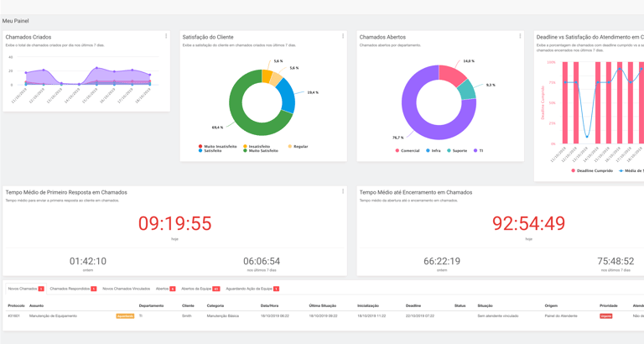
Task: Click the Meu Painel page title
Action: (16, 21)
